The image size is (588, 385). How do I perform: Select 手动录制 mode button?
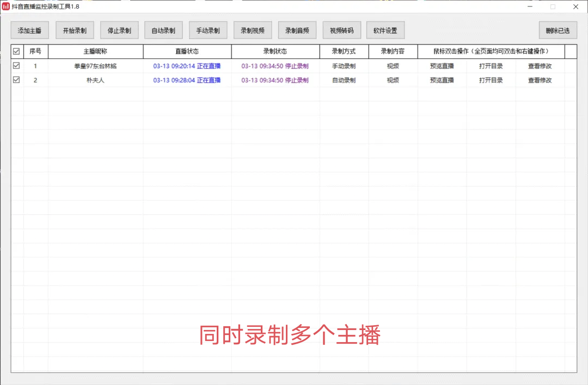[208, 30]
